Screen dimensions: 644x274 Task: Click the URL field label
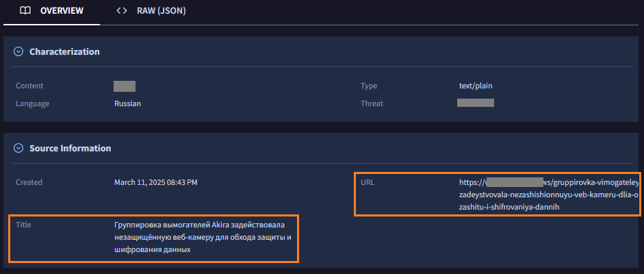pos(368,182)
